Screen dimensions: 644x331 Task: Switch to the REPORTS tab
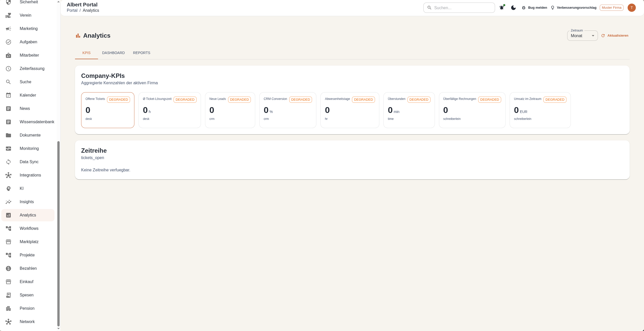pyautogui.click(x=142, y=53)
